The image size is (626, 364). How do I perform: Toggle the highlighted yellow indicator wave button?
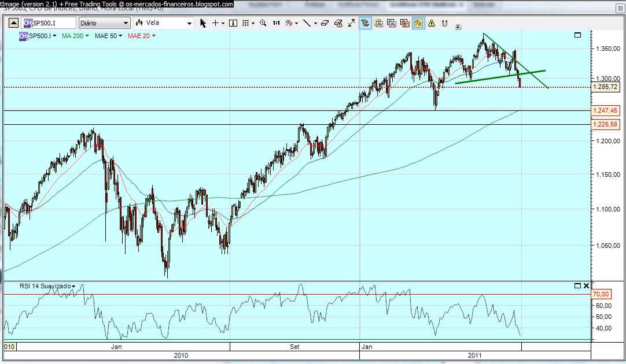[x=418, y=23]
